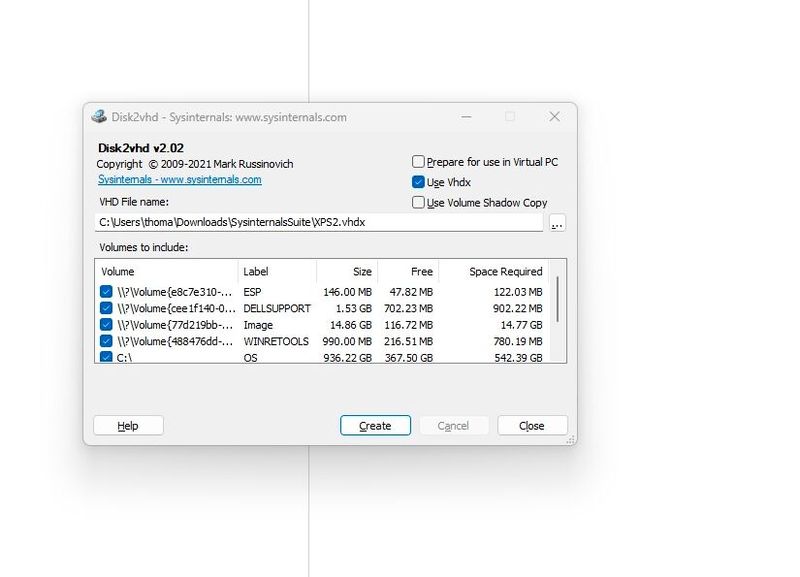
Task: Click the 936.22 GB size value
Action: [347, 358]
